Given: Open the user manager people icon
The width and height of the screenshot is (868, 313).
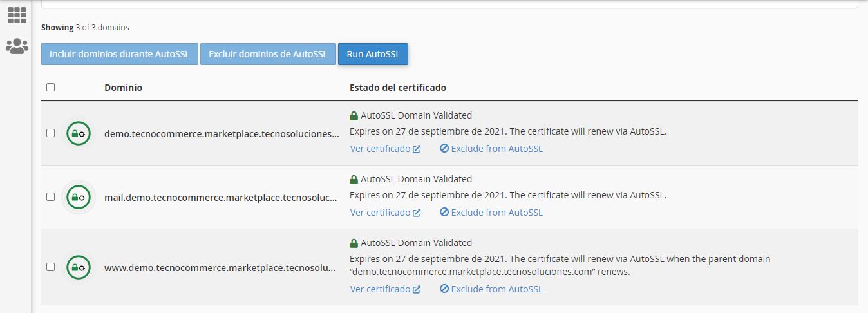Looking at the screenshot, I should [x=17, y=46].
